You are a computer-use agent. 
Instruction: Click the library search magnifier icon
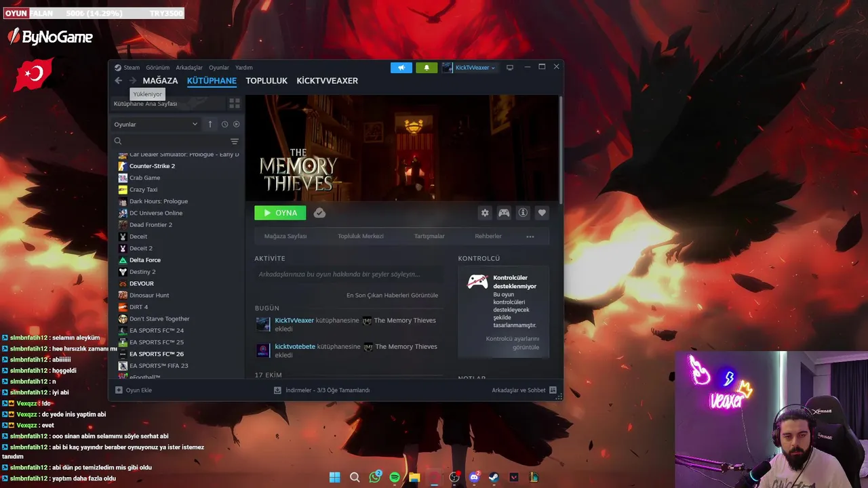pos(118,141)
